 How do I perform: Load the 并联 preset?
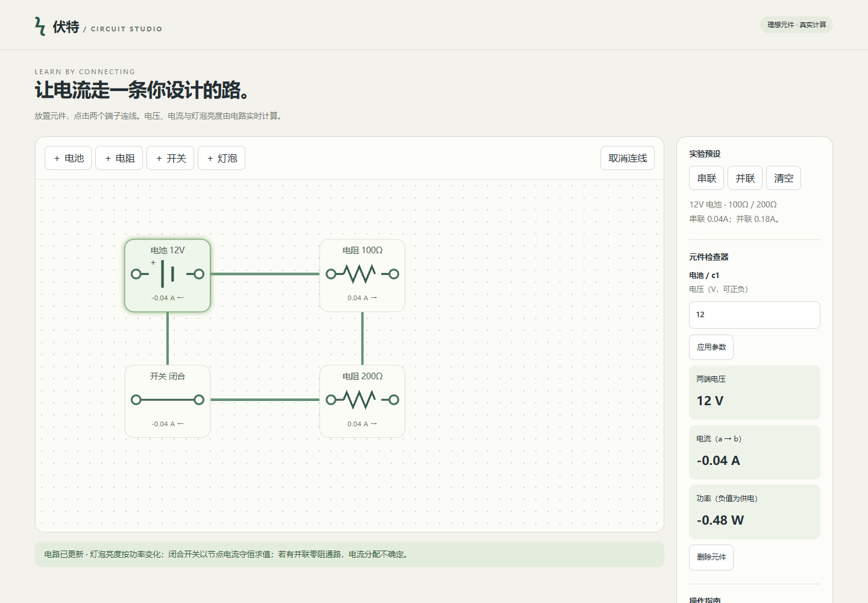(x=745, y=178)
